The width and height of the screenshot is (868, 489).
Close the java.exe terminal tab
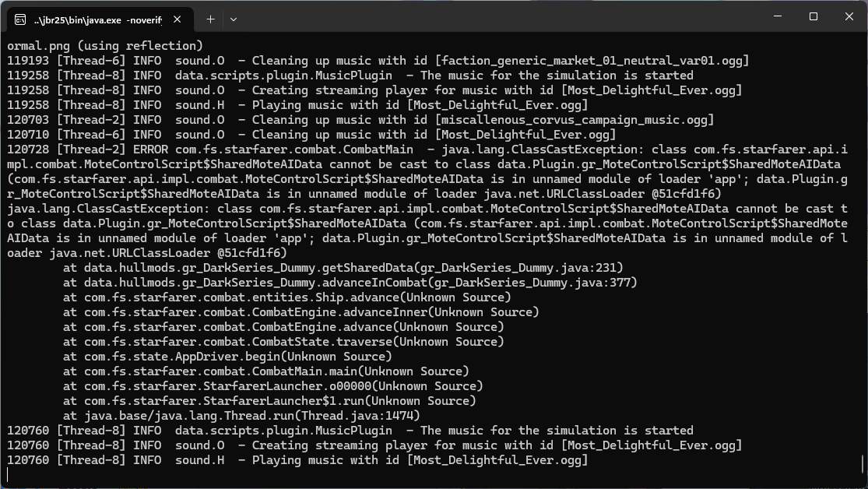[x=178, y=18]
